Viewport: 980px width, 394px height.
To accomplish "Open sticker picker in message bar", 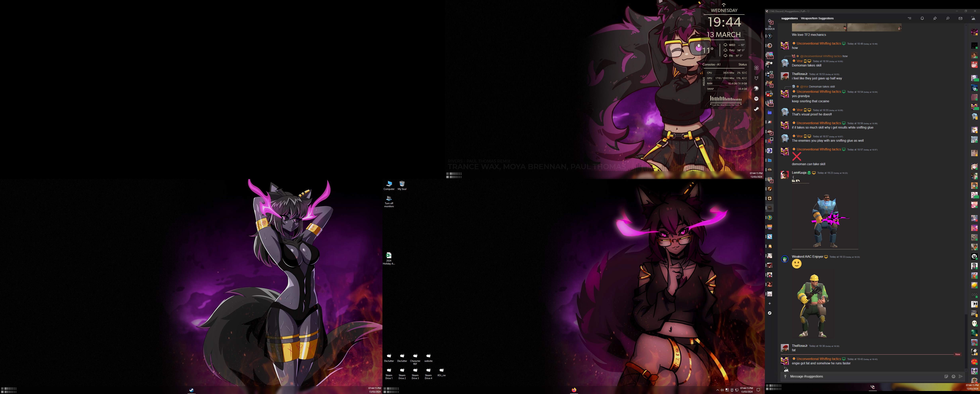I will (946, 376).
